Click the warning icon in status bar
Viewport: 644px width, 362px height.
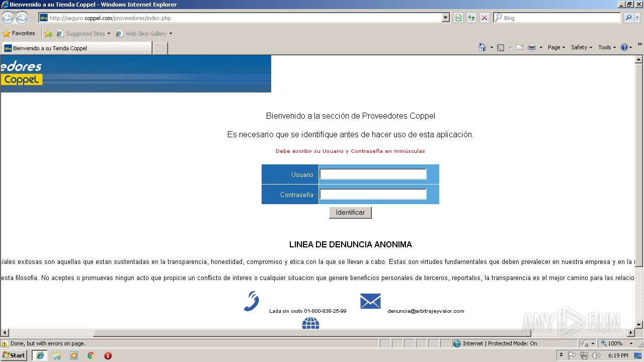(5, 343)
